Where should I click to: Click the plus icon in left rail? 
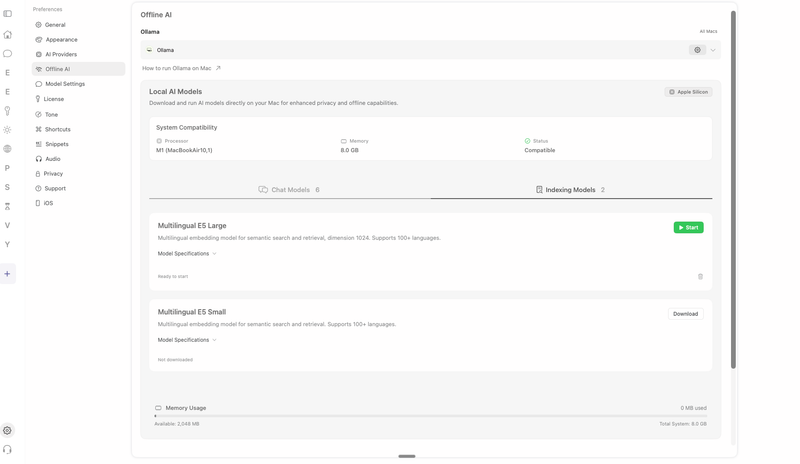[x=7, y=273]
